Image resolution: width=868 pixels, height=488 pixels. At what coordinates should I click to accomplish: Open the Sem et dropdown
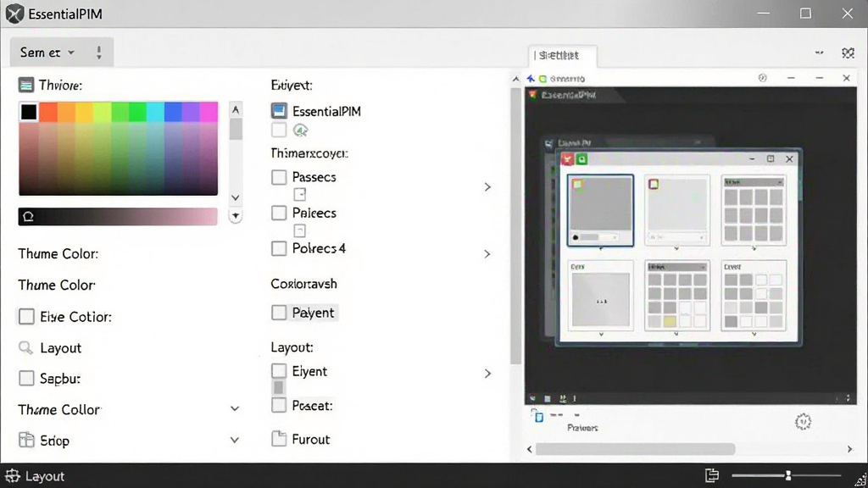click(x=47, y=53)
